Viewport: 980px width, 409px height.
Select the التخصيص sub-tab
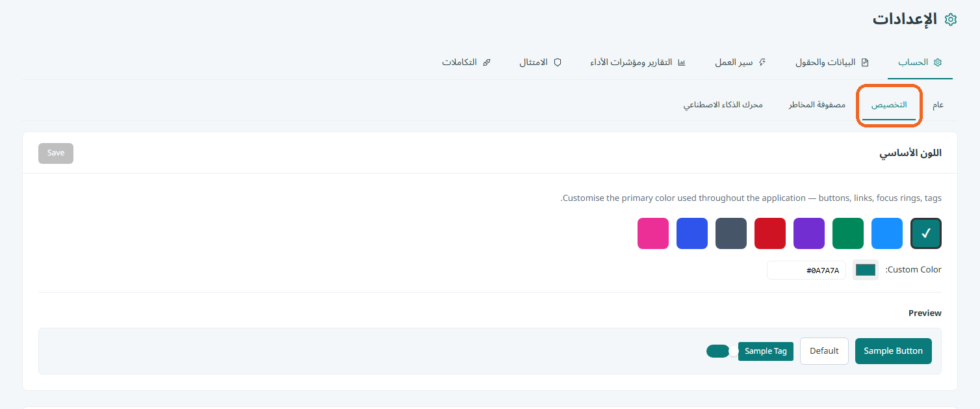click(x=889, y=105)
